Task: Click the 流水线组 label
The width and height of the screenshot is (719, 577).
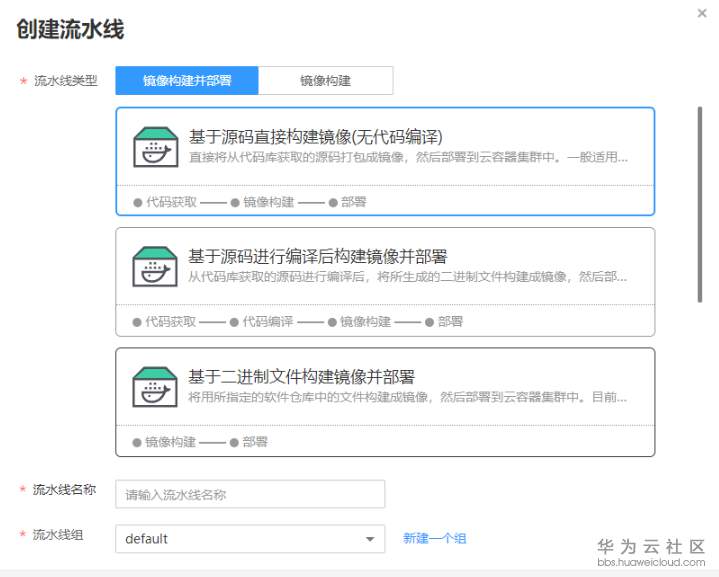Action: click(x=58, y=534)
